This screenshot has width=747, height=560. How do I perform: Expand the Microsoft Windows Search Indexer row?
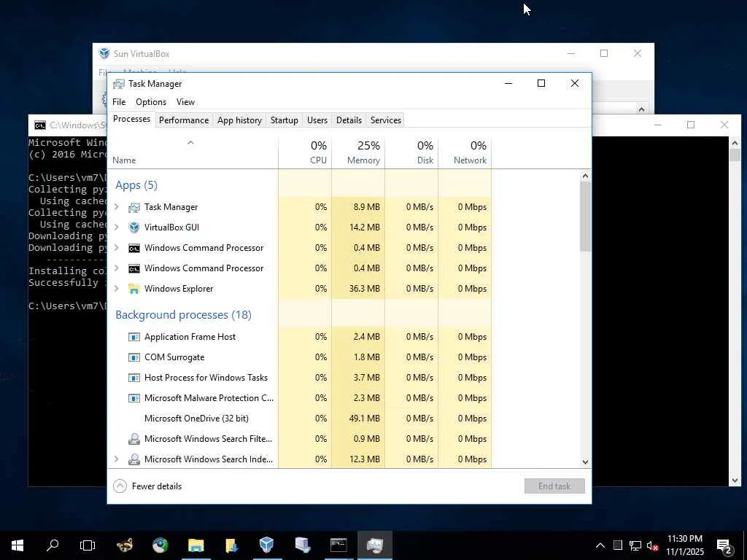117,459
